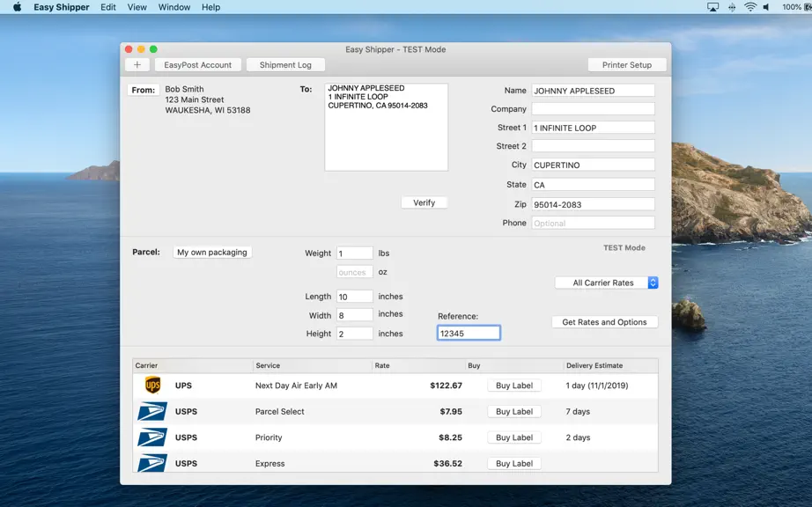Click the UPS carrier logo
The width and height of the screenshot is (812, 507).
pyautogui.click(x=152, y=386)
